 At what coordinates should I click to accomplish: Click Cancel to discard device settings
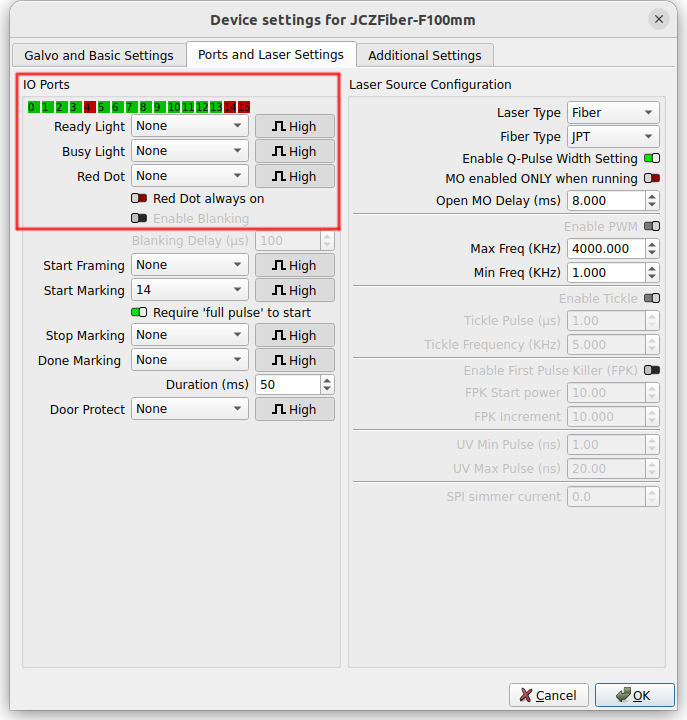click(548, 695)
